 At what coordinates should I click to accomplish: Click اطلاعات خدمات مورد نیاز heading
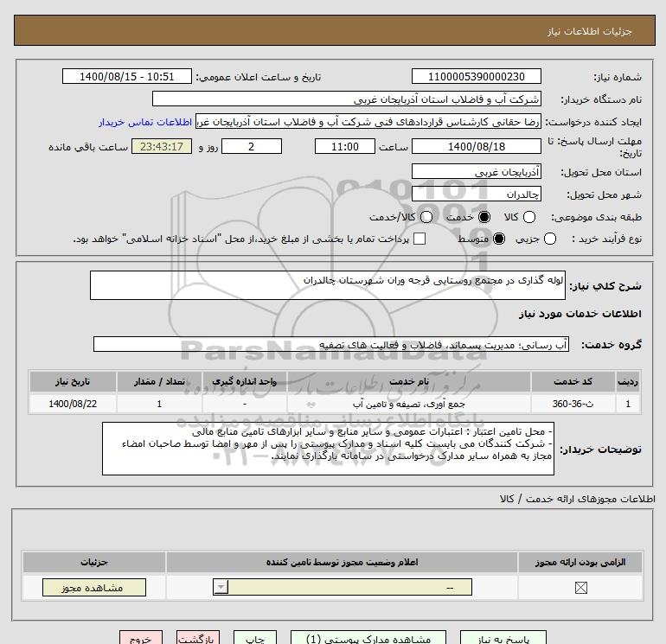click(580, 314)
